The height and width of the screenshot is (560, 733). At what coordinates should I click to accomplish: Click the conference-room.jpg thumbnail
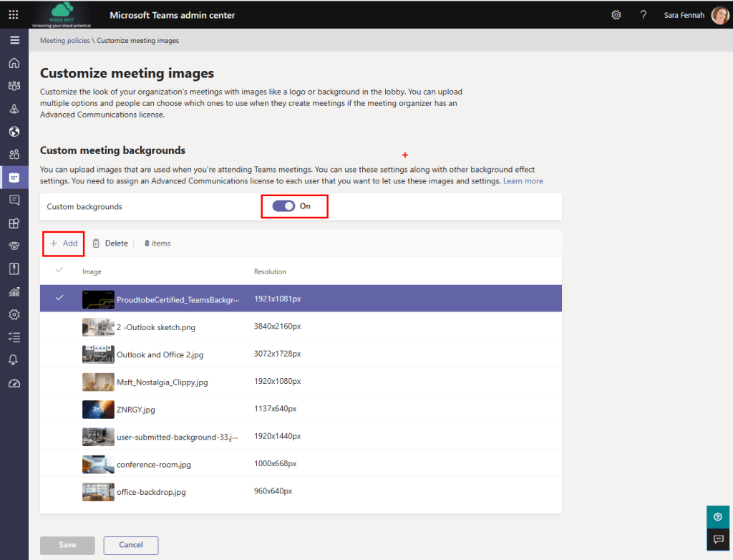pyautogui.click(x=98, y=464)
